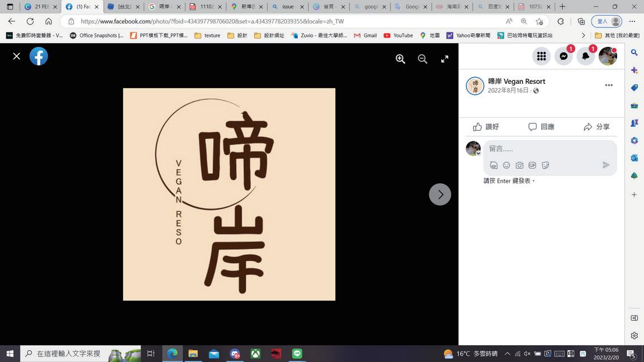Click the 回應 comment button
Viewport: 644px width, 362px height.
pyautogui.click(x=541, y=126)
